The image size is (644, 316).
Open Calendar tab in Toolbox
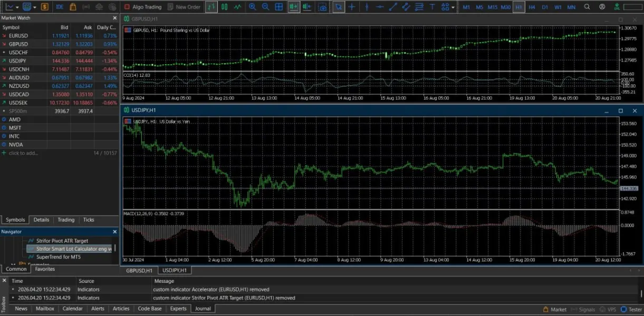tap(73, 309)
